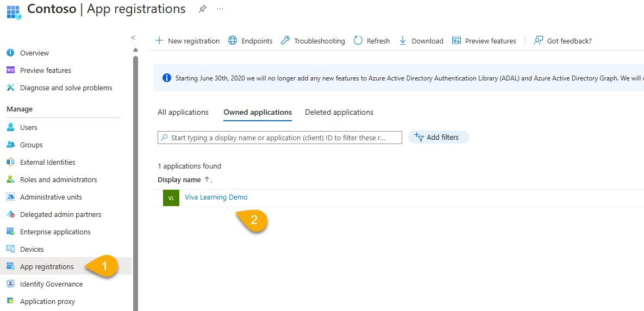Select the Owned applications tab
Image resolution: width=644 pixels, height=311 pixels.
[x=258, y=112]
